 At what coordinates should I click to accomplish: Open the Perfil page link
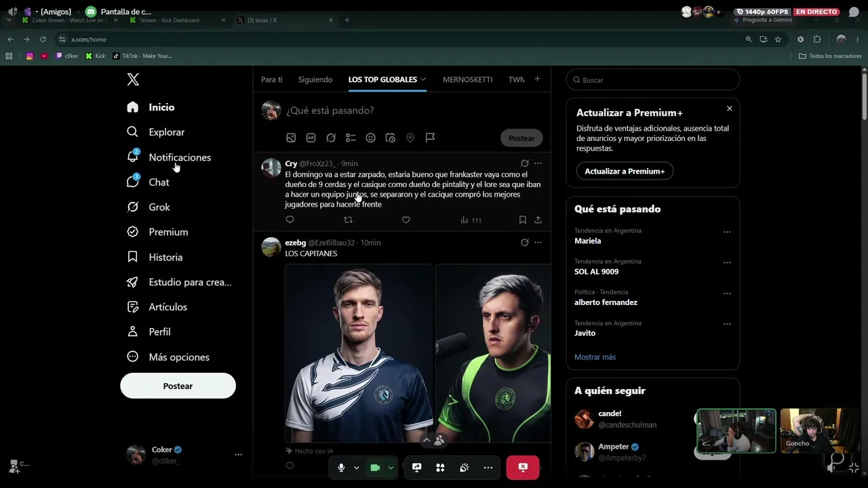(x=149, y=331)
